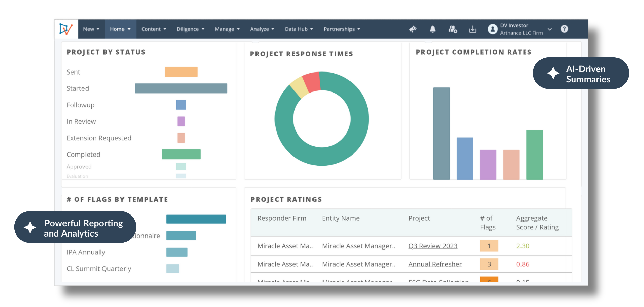Open the Annual Refresher project link
The image size is (644, 307).
click(x=435, y=264)
